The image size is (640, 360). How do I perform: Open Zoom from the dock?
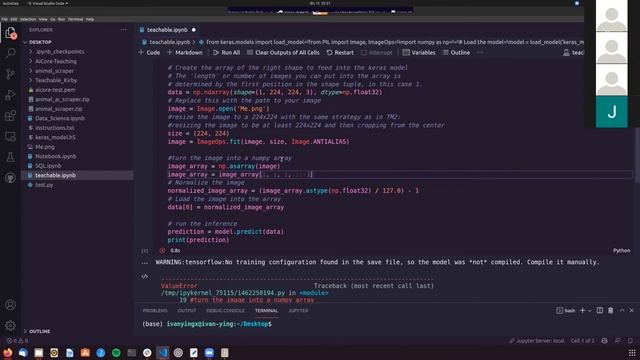(x=209, y=353)
